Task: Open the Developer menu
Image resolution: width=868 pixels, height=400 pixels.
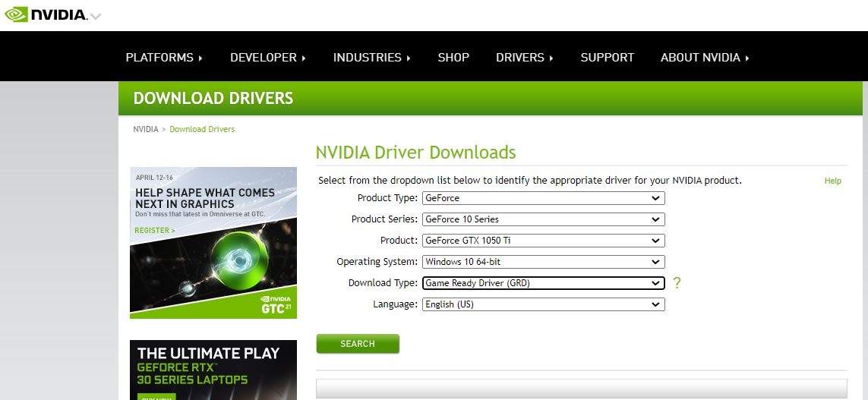Action: [x=267, y=58]
